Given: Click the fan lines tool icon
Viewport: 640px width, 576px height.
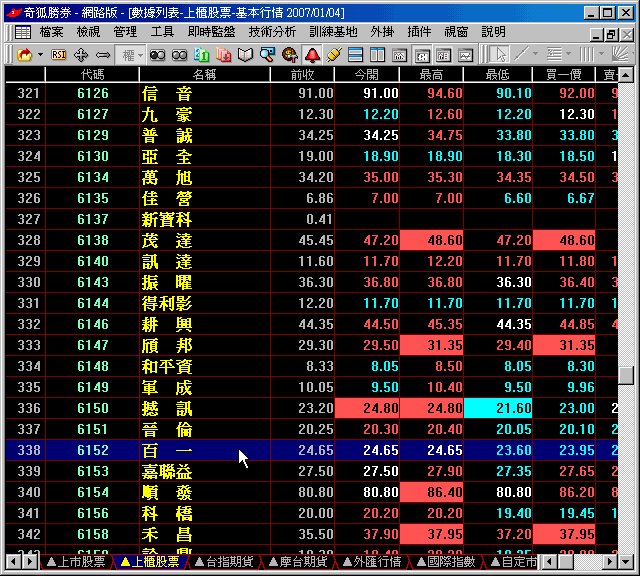Looking at the screenshot, I should (x=620, y=55).
